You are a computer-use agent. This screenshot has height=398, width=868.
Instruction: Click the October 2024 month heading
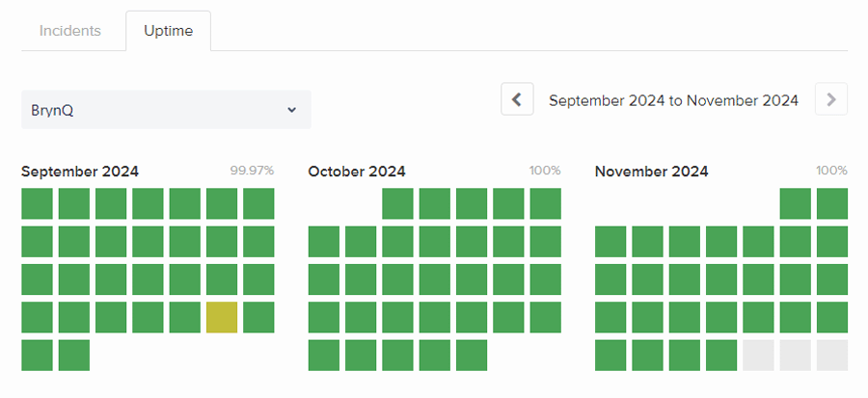357,172
